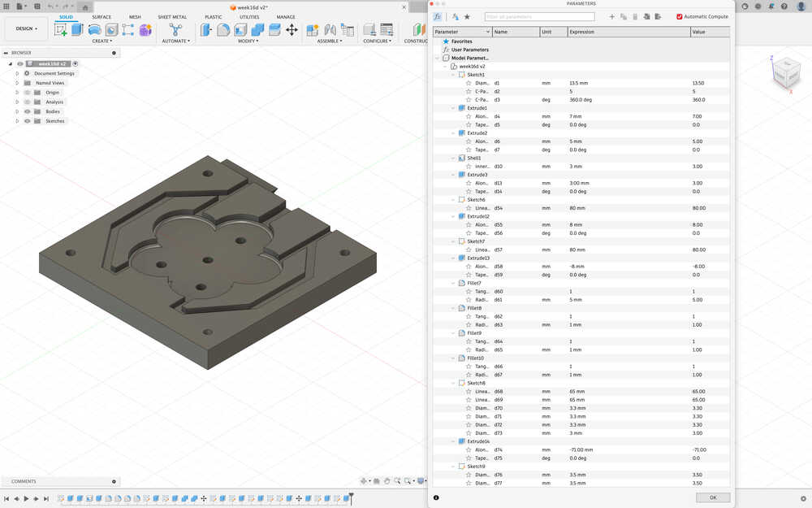The width and height of the screenshot is (812, 508).
Task: Open the Automate tool icon
Action: coord(175,29)
